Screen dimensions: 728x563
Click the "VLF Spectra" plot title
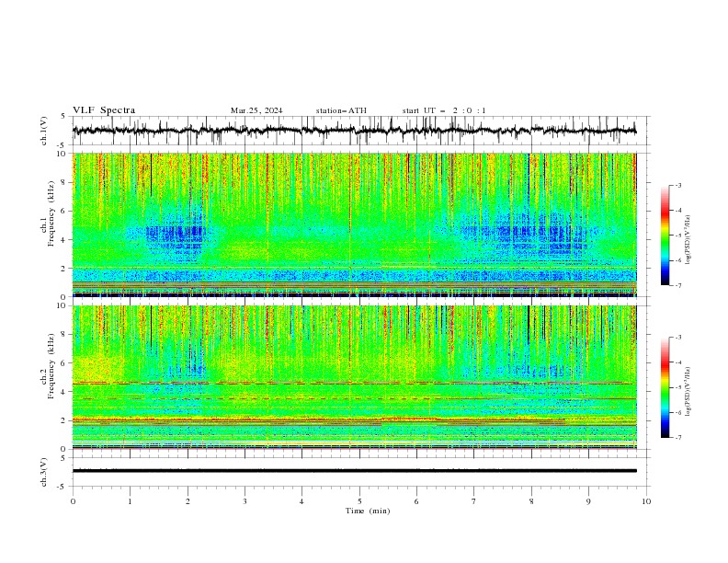[x=104, y=110]
